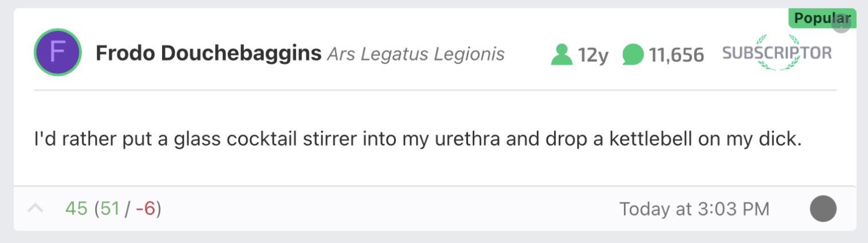Click the "12y" membership age text

tap(593, 55)
